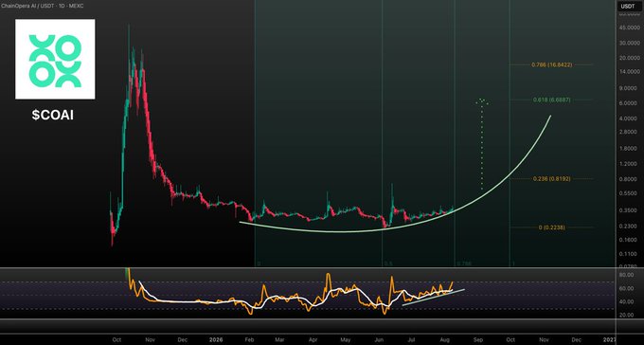
Task: Select the 0.618 (6.6887) Fibonacci label
Action: point(551,100)
